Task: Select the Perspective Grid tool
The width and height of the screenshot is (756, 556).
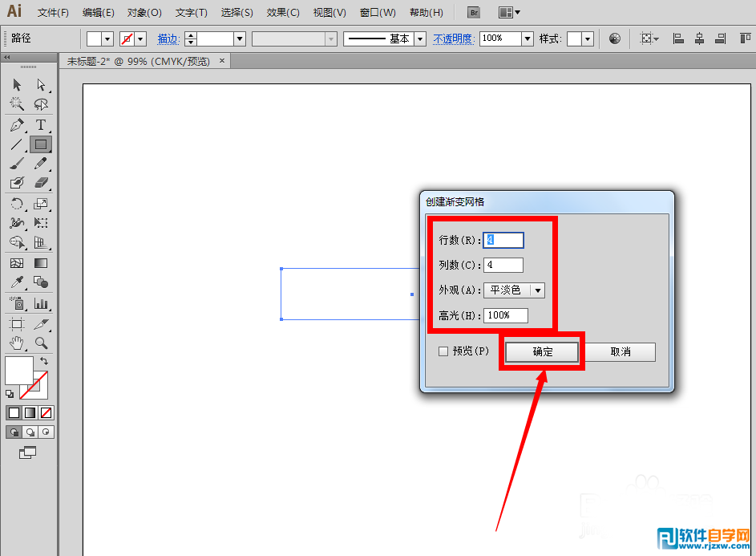Action: pyautogui.click(x=41, y=241)
